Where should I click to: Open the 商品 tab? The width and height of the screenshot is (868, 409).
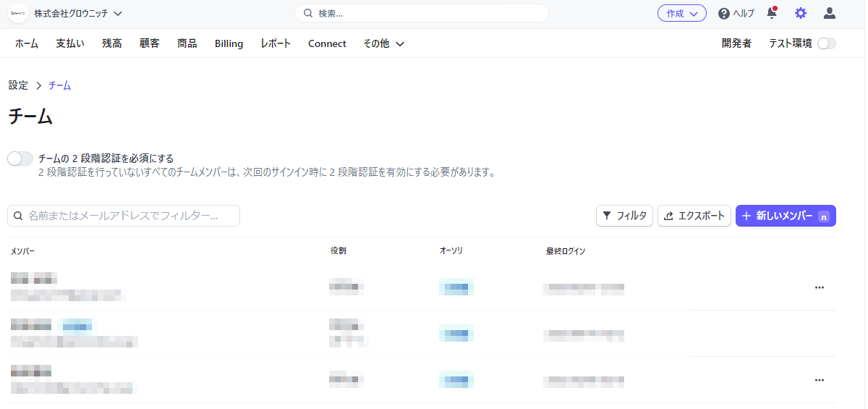tap(187, 43)
